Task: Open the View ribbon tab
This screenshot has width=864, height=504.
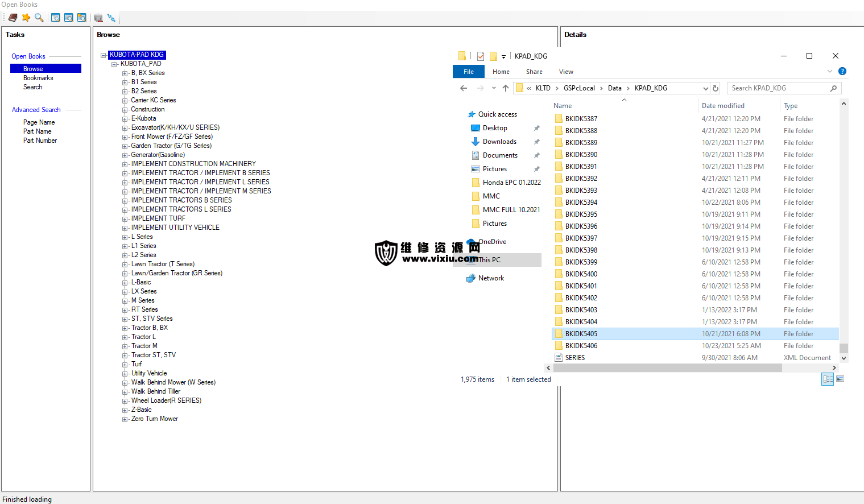Action: click(566, 72)
